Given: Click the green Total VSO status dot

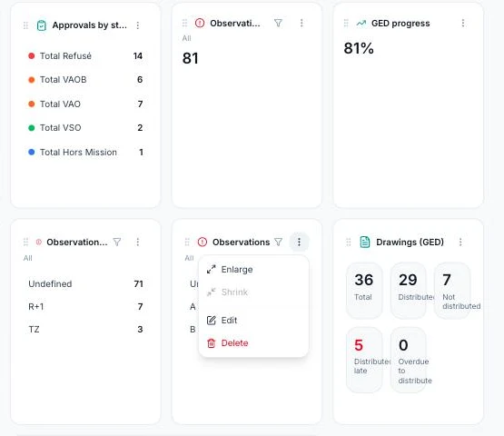Looking at the screenshot, I should 32,128.
